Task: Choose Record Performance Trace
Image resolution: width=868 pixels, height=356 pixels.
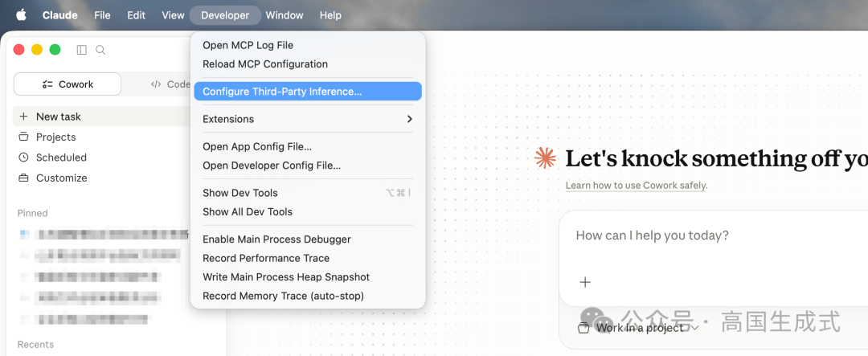Action: coord(308,258)
